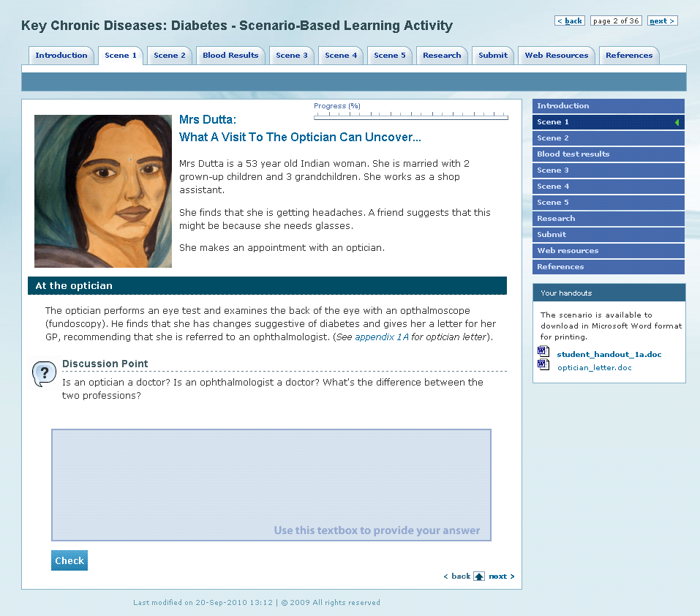Select Scene 1 in the sidebar menu

point(609,122)
